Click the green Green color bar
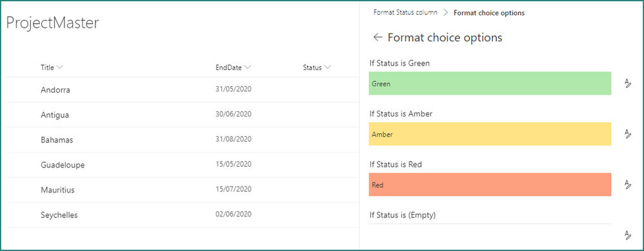This screenshot has height=251, width=644. click(x=490, y=83)
